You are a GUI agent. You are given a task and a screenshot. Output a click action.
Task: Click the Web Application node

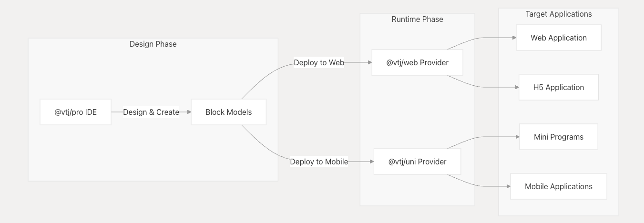pos(558,38)
